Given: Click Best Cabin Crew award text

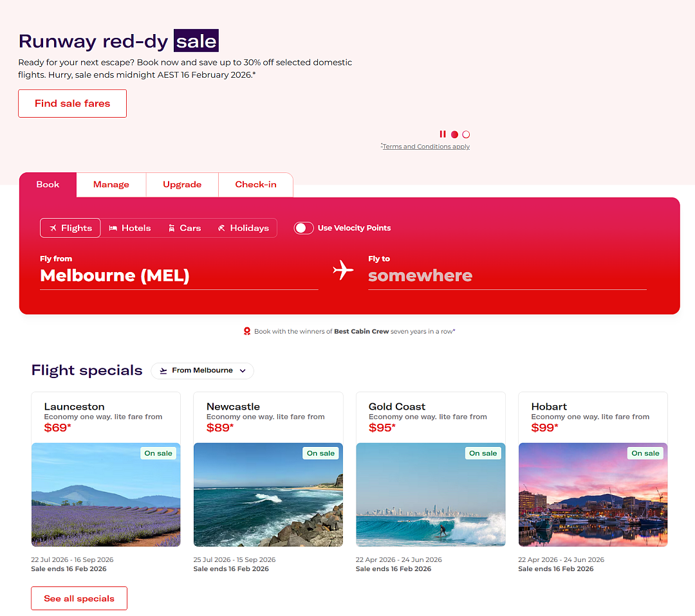Looking at the screenshot, I should coord(361,331).
